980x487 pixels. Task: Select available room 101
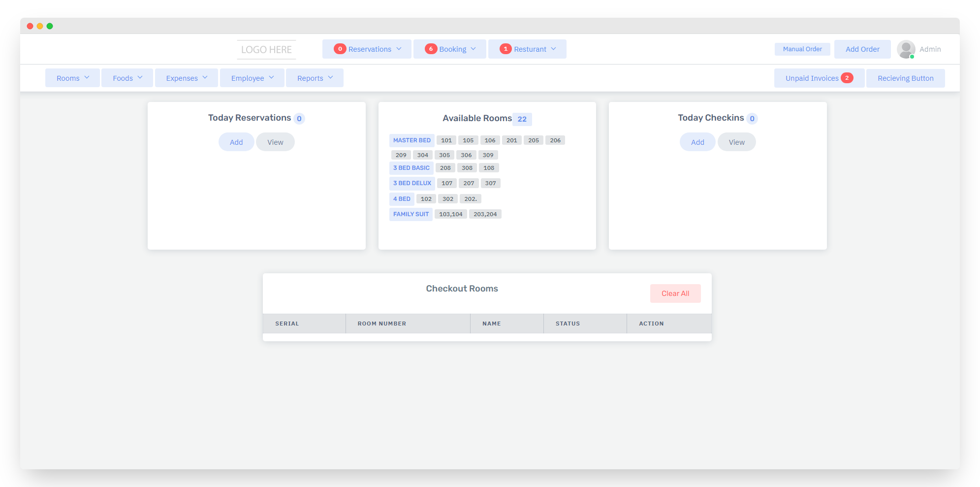pos(446,140)
